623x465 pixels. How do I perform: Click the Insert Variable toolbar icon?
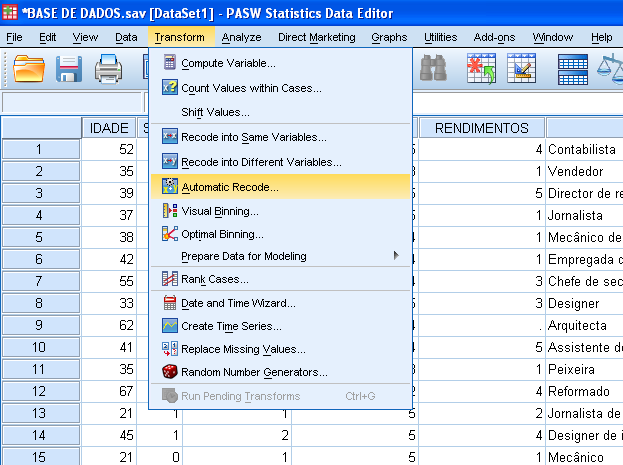pos(521,68)
